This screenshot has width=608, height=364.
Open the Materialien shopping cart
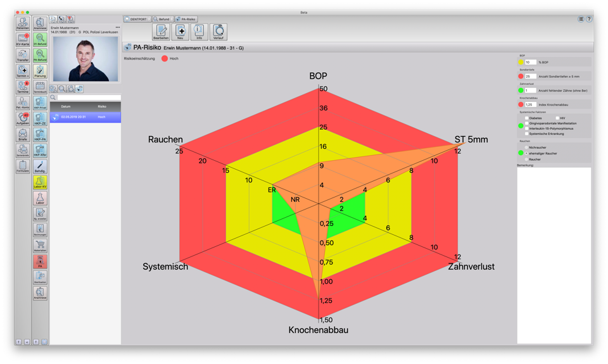pyautogui.click(x=40, y=246)
